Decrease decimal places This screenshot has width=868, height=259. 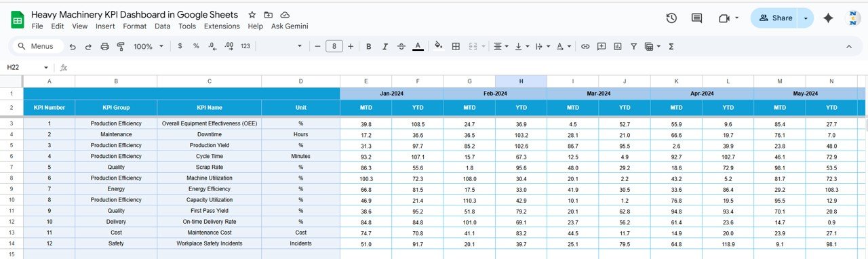tap(212, 46)
